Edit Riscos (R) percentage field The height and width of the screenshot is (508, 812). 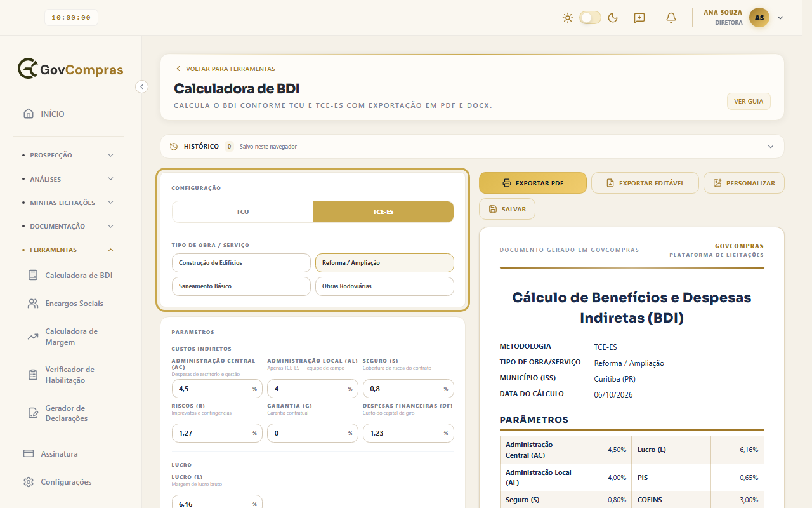coord(217,433)
